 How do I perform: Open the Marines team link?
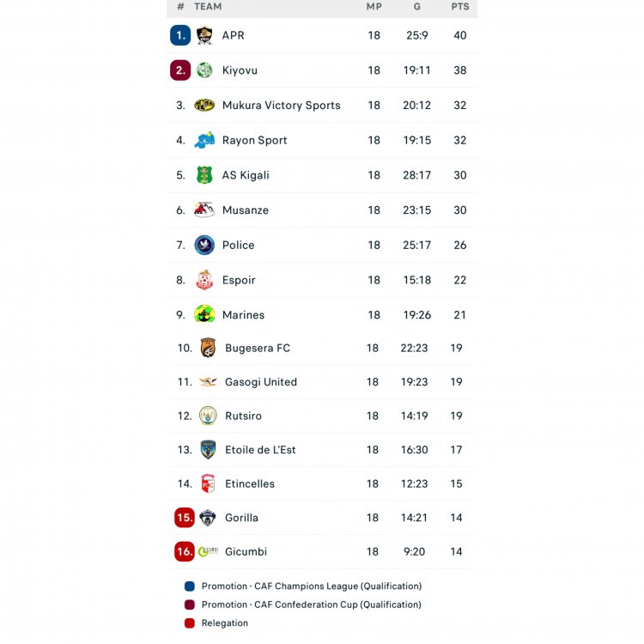point(243,315)
